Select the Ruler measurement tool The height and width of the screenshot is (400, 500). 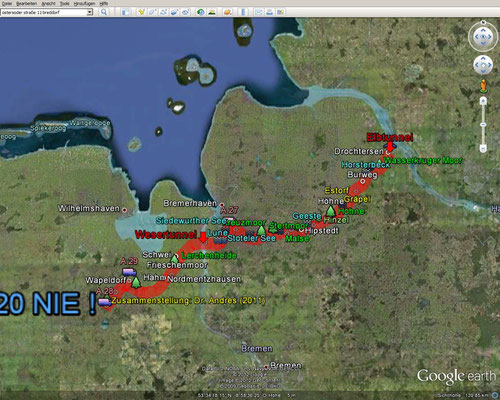point(243,12)
